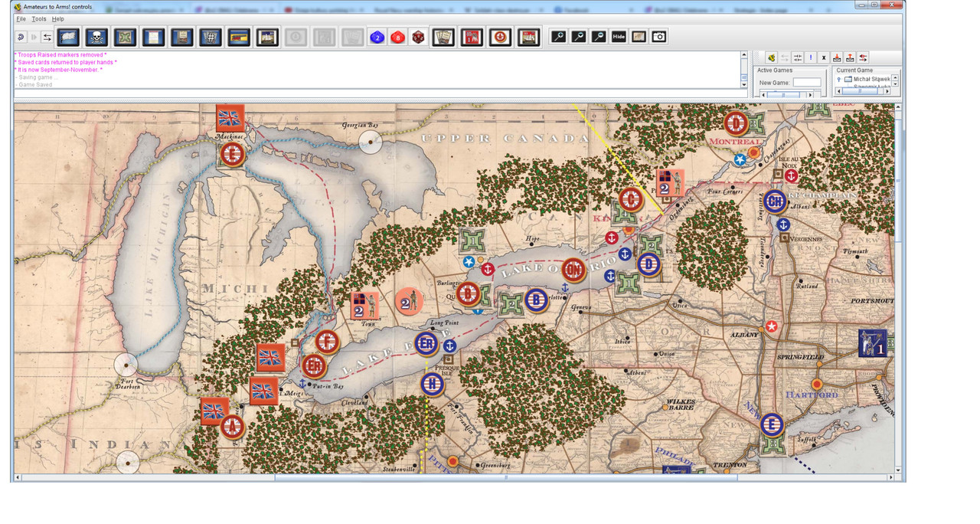Select the red A counter in Indiana
The image size is (980, 524).
click(x=233, y=426)
